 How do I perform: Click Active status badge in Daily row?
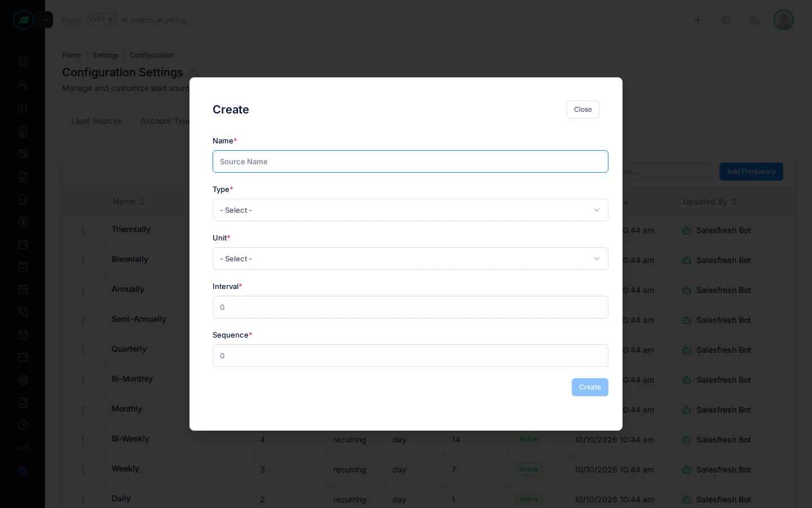point(529,499)
